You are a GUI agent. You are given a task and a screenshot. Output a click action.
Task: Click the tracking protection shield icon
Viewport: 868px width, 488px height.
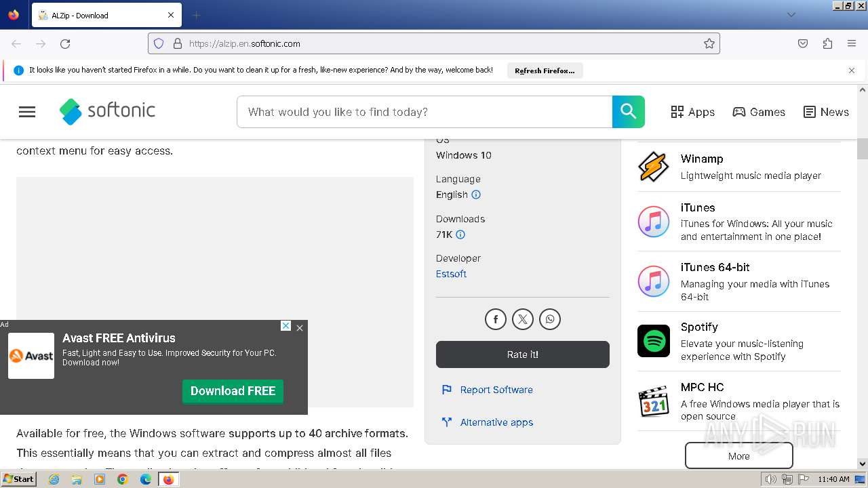(x=159, y=43)
